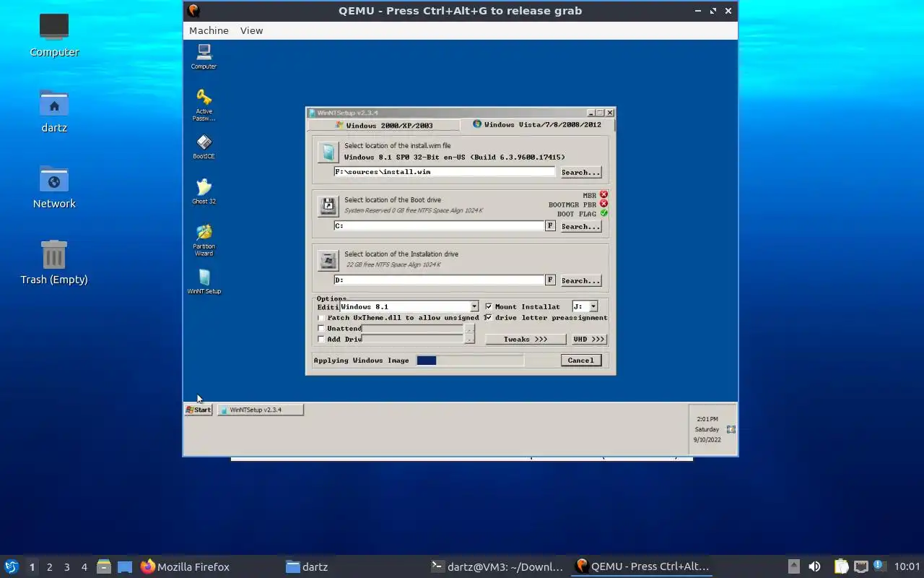This screenshot has width=924, height=578.
Task: Switch to workspace 2 in host panel
Action: point(50,567)
